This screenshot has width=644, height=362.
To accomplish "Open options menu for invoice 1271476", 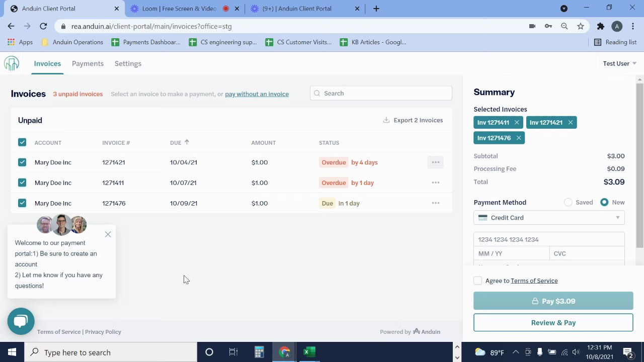I will tap(436, 203).
